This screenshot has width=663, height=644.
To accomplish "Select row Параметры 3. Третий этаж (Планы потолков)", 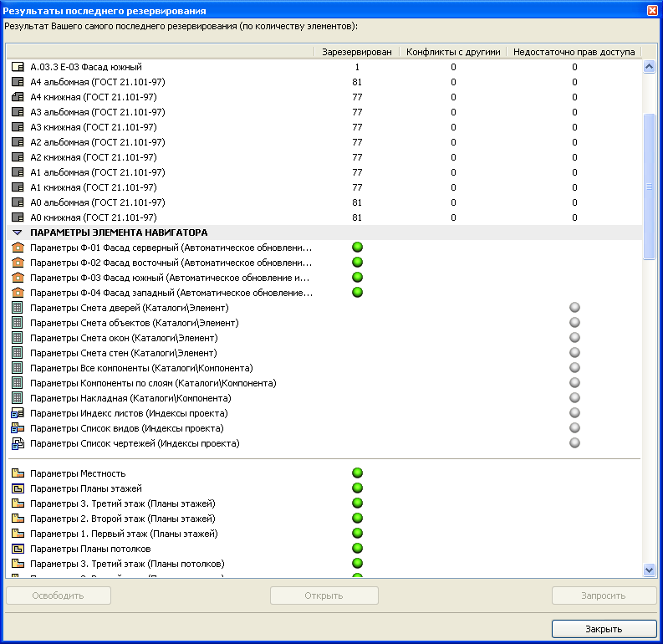I will [324, 564].
